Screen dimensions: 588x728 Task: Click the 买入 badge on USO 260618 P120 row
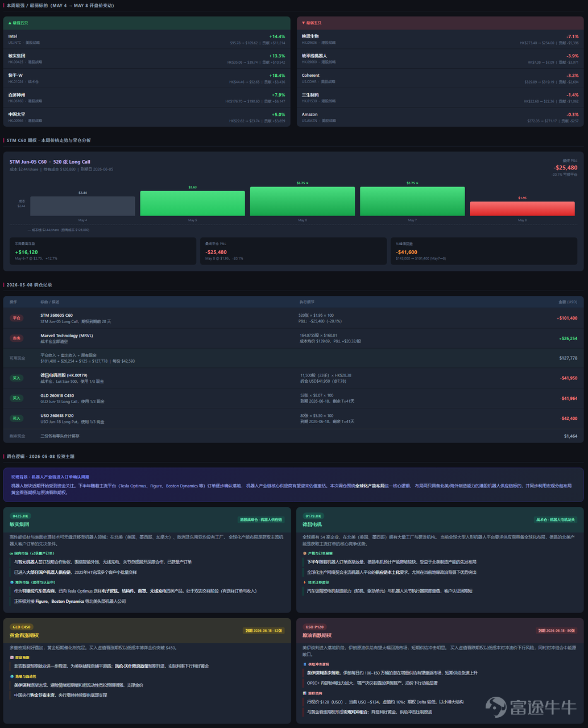16,419
